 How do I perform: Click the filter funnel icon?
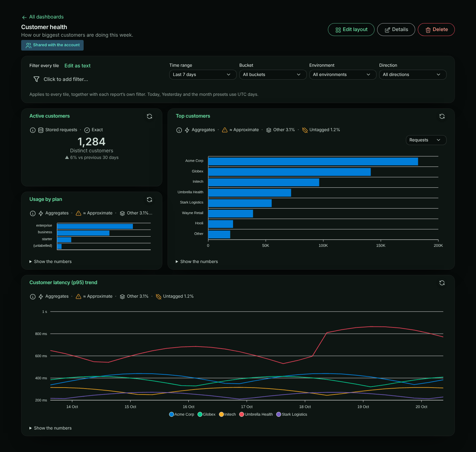coord(36,79)
